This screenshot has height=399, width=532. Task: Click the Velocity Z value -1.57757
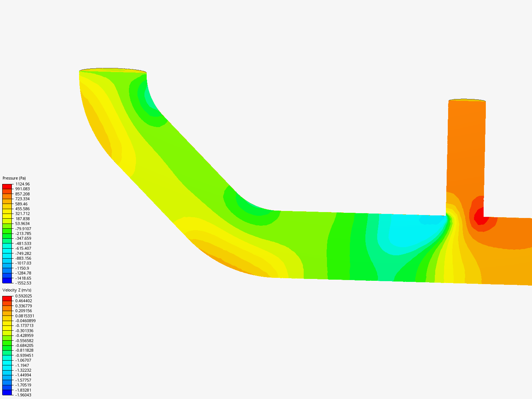(x=23, y=380)
